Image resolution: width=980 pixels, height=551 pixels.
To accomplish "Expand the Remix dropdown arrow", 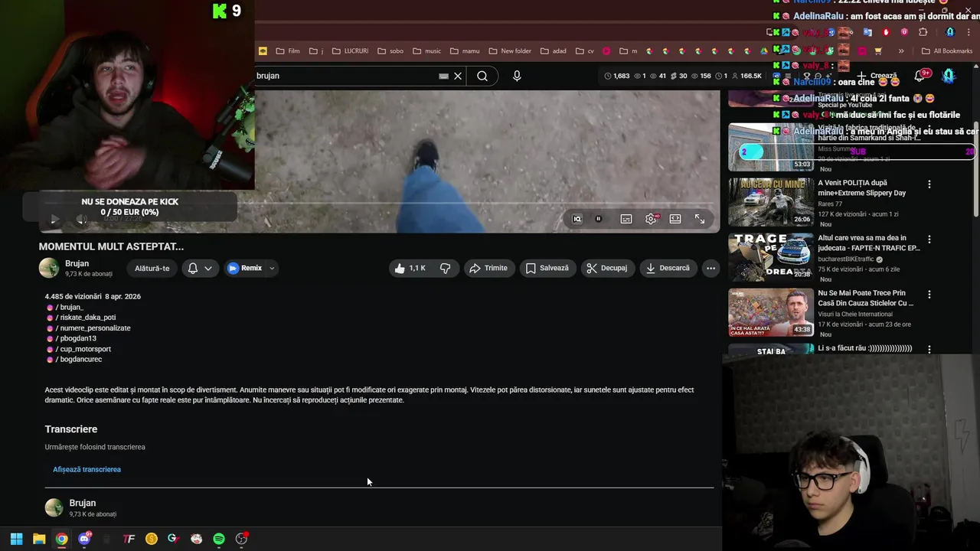I will tap(272, 268).
